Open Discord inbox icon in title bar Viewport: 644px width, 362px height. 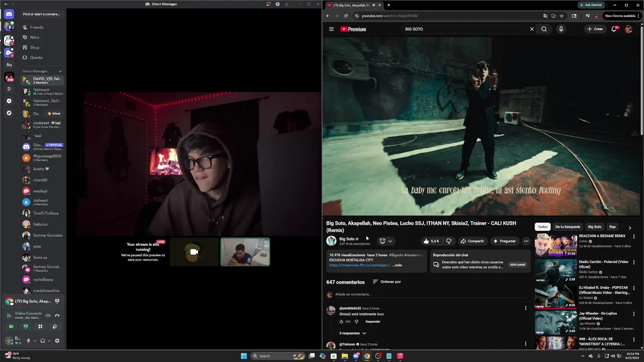pyautogui.click(x=269, y=4)
